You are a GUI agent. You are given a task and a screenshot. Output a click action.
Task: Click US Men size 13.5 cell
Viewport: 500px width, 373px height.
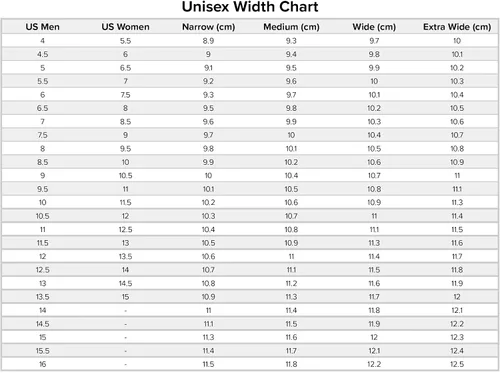point(42,297)
